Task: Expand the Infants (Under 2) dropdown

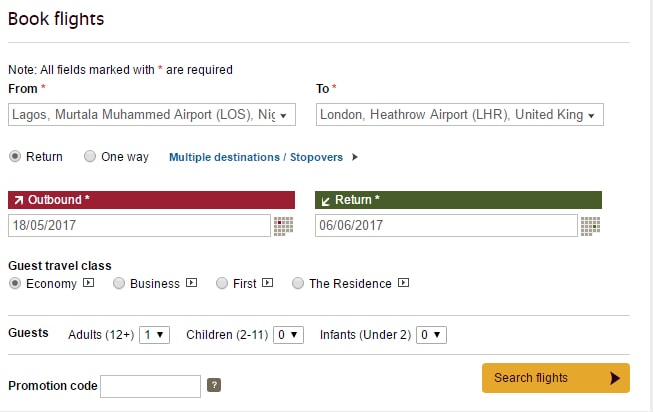Action: 431,335
